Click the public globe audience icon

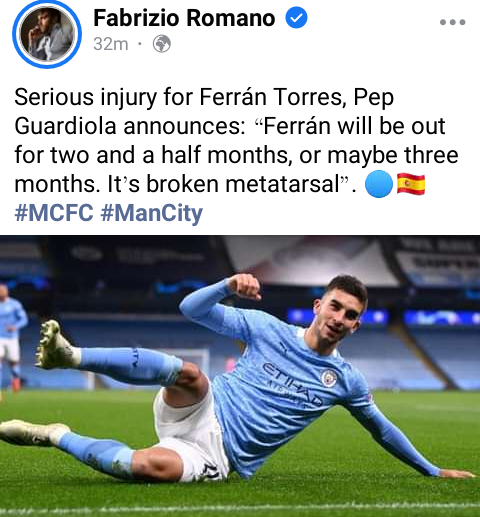(x=162, y=44)
